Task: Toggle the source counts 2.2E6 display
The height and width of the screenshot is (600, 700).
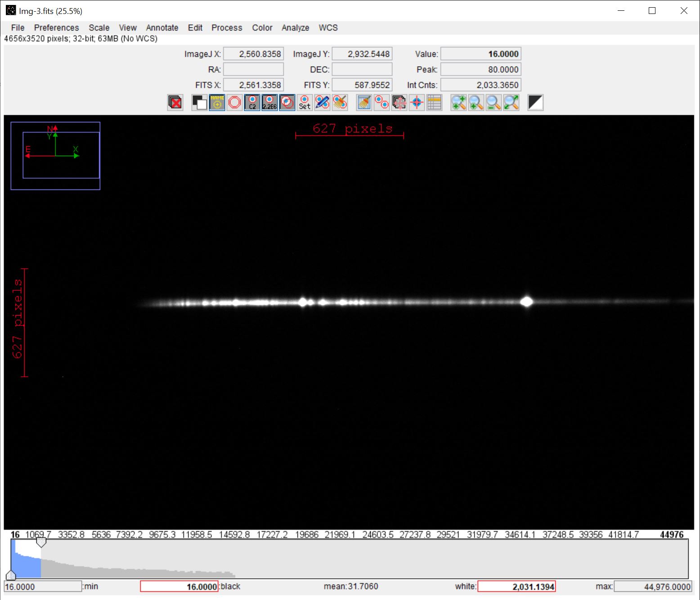Action: coord(269,103)
